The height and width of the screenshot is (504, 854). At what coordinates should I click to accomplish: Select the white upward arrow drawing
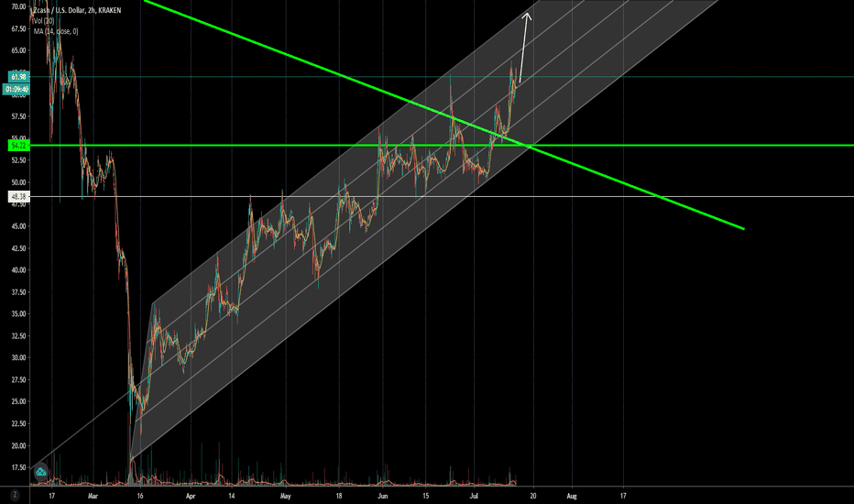pyautogui.click(x=524, y=48)
